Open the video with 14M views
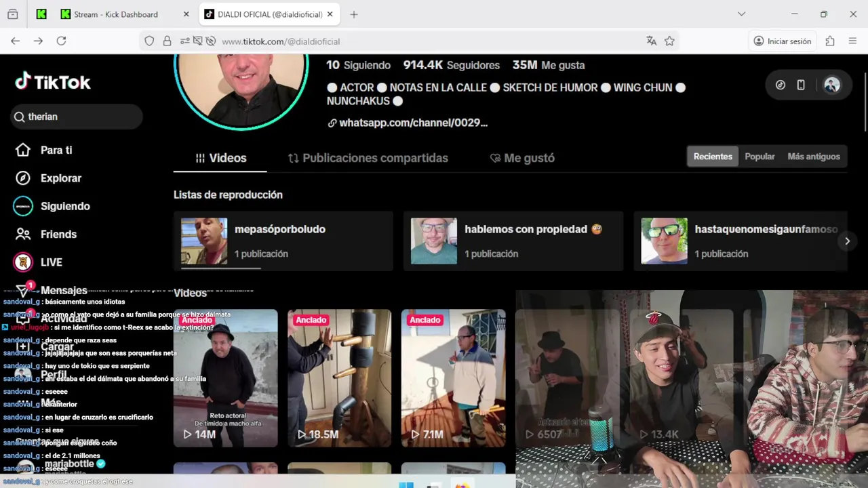The height and width of the screenshot is (488, 868). coord(226,378)
